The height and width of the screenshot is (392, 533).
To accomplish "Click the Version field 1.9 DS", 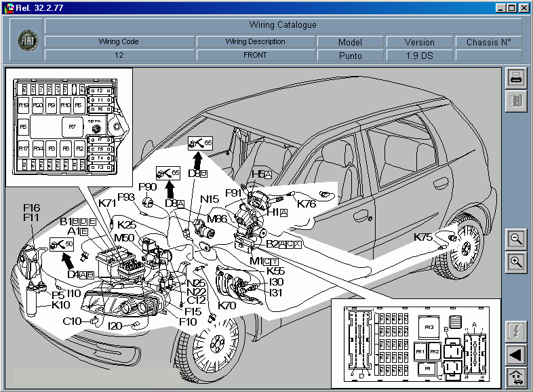I will (x=420, y=56).
